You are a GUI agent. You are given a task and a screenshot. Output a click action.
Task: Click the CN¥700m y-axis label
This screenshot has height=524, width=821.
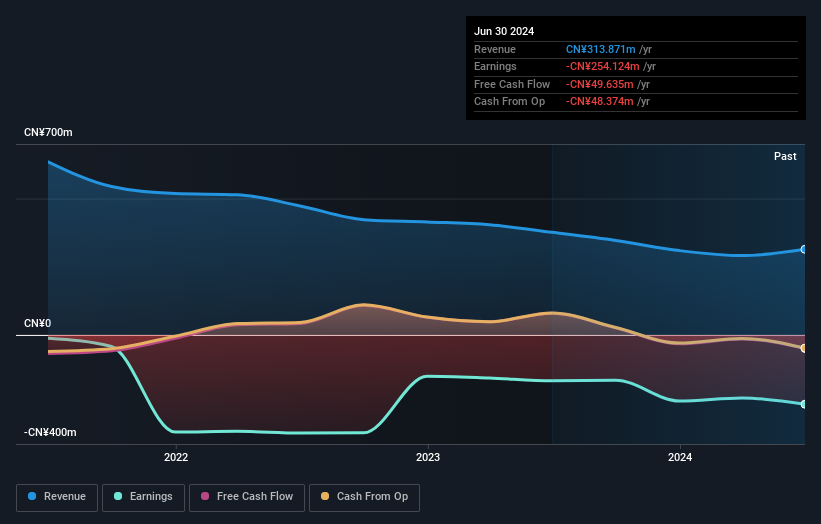pyautogui.click(x=48, y=132)
